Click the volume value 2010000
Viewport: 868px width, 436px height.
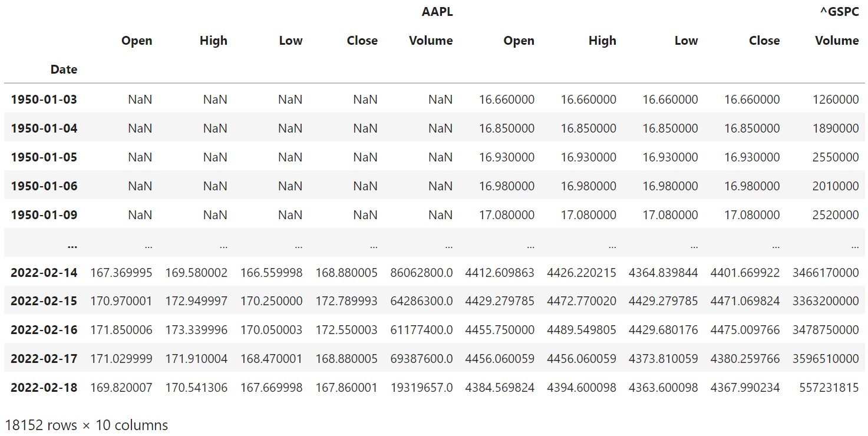pos(836,186)
